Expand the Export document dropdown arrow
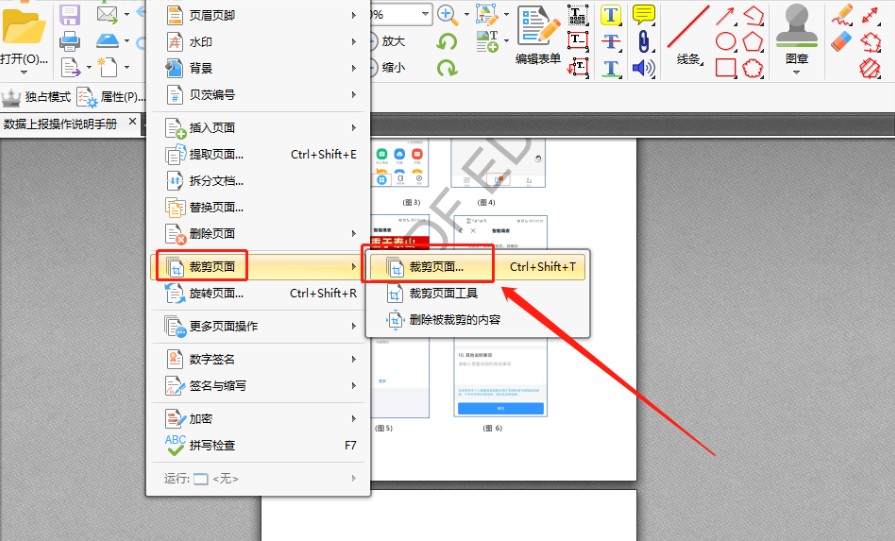This screenshot has width=895, height=541. [x=89, y=67]
